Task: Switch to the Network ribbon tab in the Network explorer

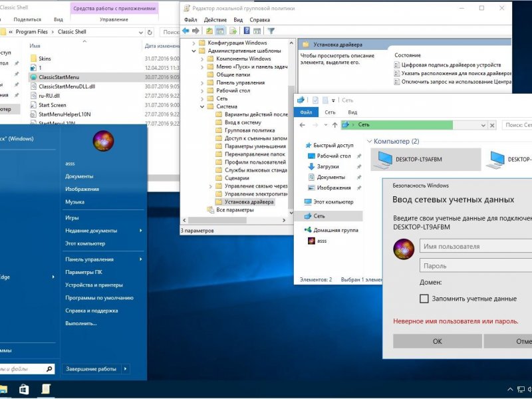Action: tap(330, 112)
